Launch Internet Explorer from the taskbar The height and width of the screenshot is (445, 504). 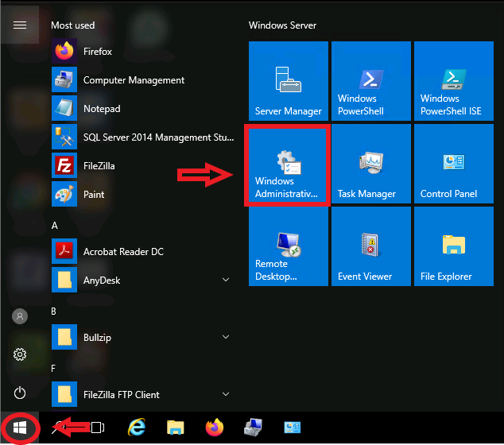coord(137,428)
